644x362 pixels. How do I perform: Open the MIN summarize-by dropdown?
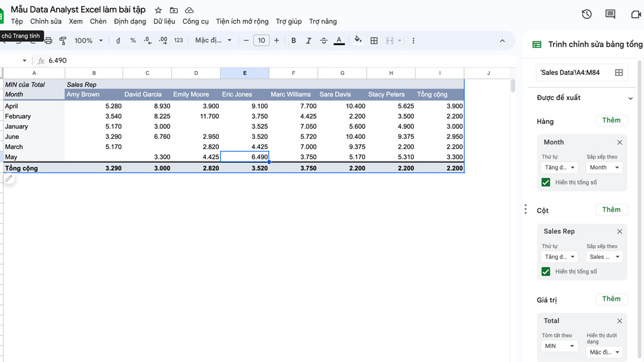(559, 346)
